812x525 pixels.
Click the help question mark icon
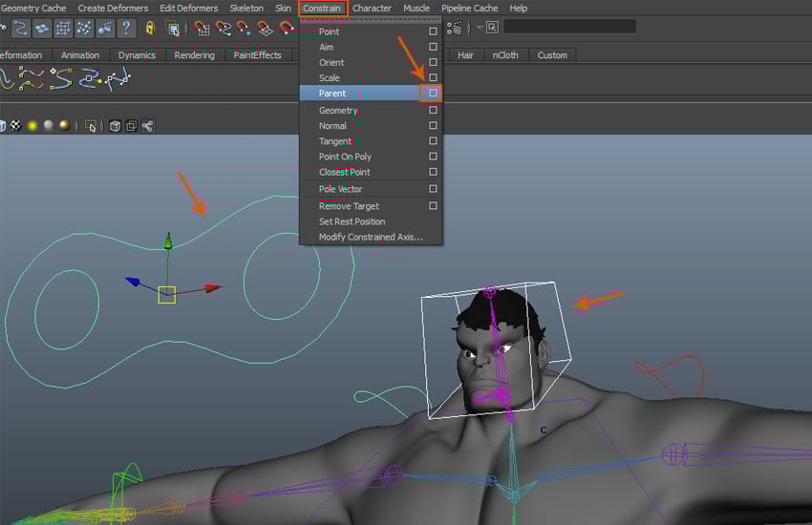point(125,28)
